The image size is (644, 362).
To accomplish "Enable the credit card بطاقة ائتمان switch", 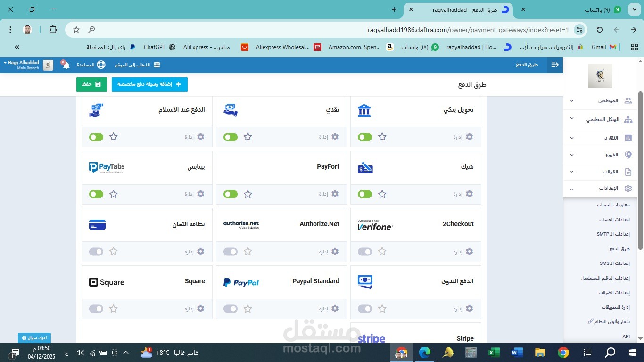I will tap(96, 252).
